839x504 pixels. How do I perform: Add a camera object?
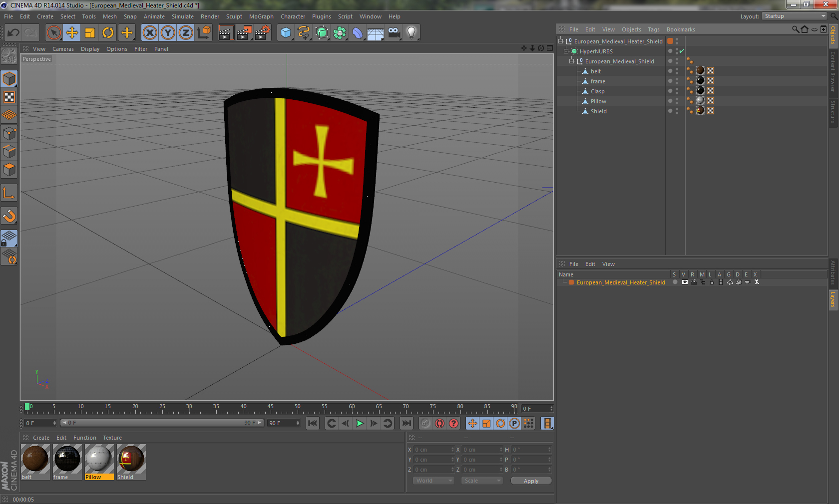point(394,33)
